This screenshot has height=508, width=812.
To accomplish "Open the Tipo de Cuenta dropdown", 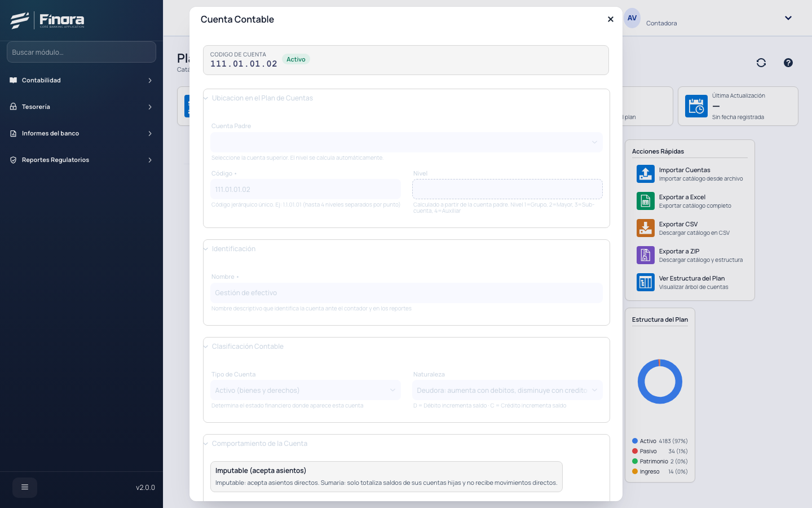I will pos(306,390).
